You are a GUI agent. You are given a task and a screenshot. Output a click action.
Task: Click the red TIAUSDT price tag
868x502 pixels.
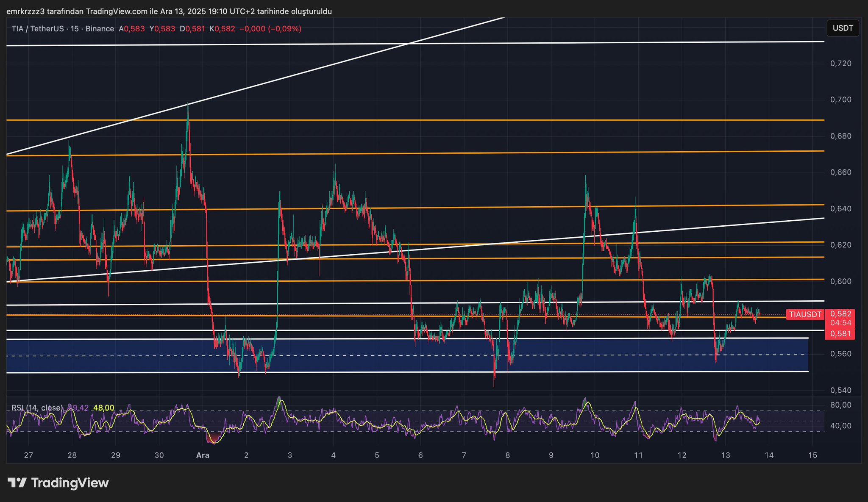tap(805, 314)
